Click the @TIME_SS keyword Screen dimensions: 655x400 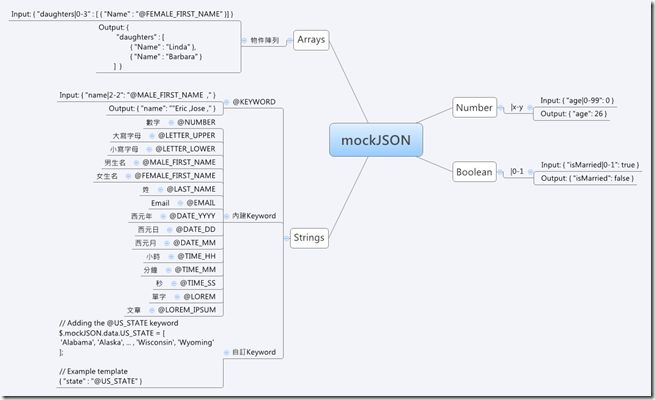198,283
